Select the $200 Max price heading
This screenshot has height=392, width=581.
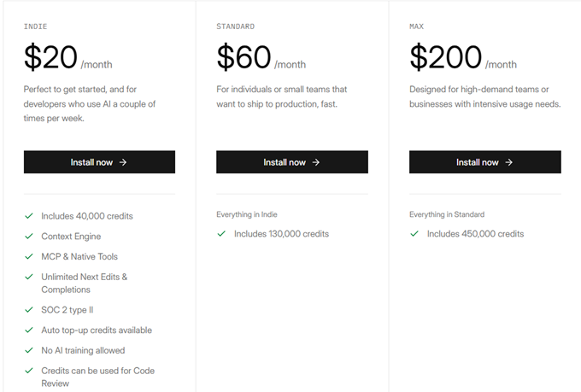click(445, 57)
